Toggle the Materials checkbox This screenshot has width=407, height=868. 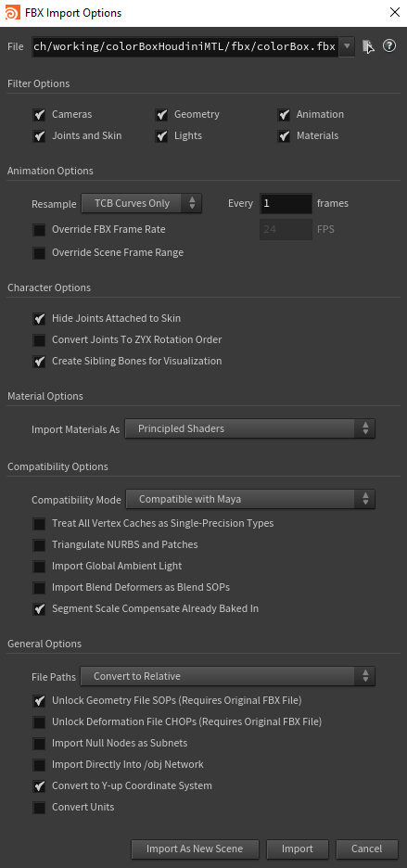(x=284, y=136)
